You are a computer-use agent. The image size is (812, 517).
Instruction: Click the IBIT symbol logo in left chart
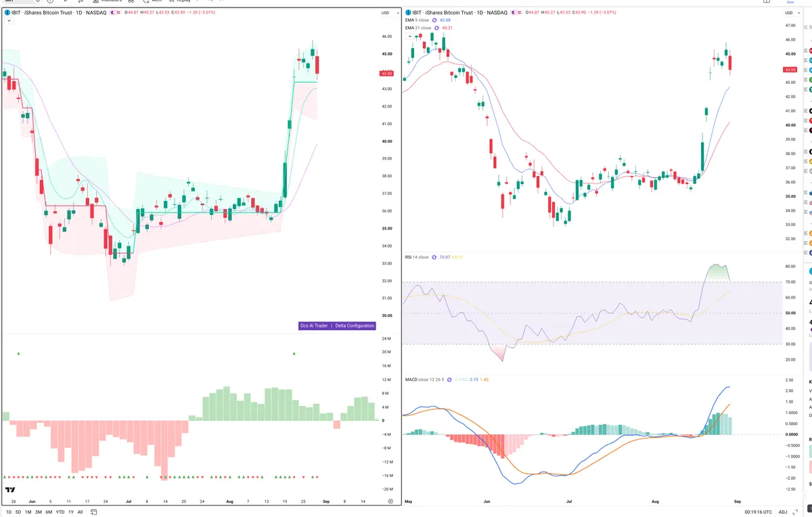pyautogui.click(x=8, y=13)
